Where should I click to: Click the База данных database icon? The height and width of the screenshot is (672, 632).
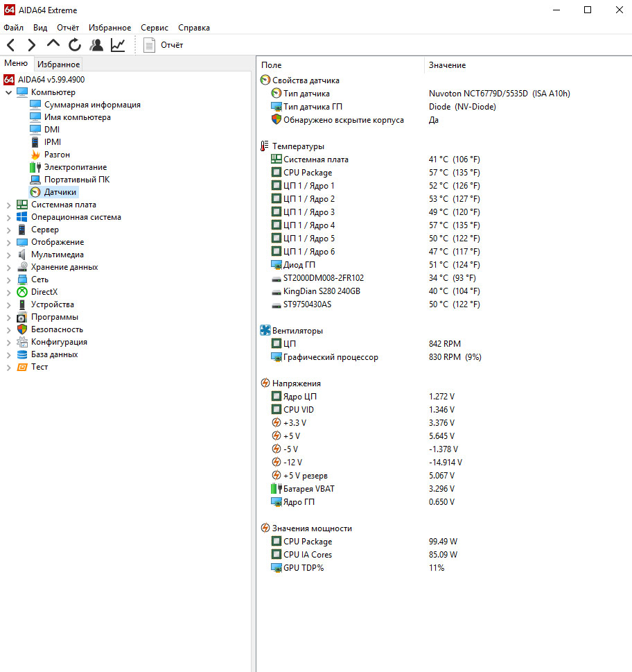[22, 354]
